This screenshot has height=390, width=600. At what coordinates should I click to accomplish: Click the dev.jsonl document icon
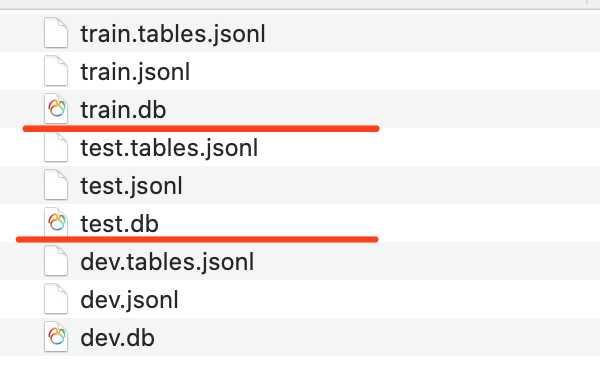tap(56, 299)
